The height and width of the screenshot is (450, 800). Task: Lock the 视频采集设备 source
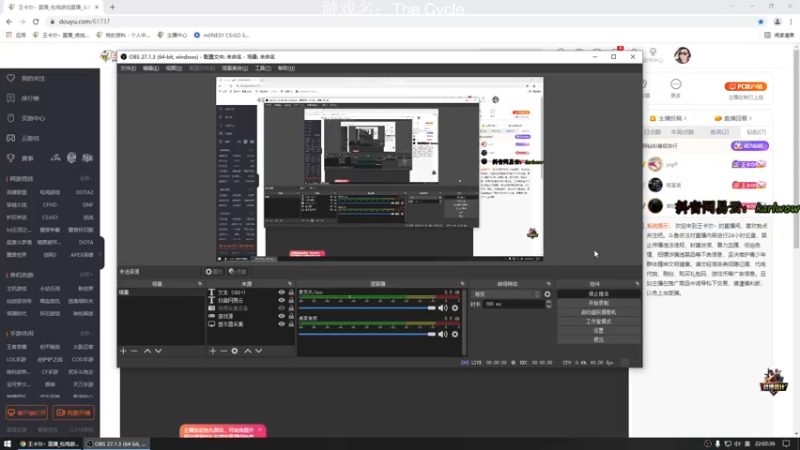click(x=291, y=308)
